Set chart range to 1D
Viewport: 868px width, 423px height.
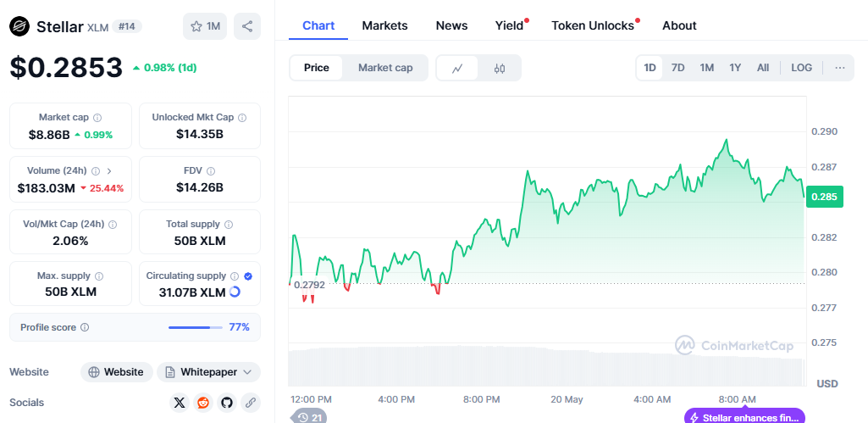[650, 68]
